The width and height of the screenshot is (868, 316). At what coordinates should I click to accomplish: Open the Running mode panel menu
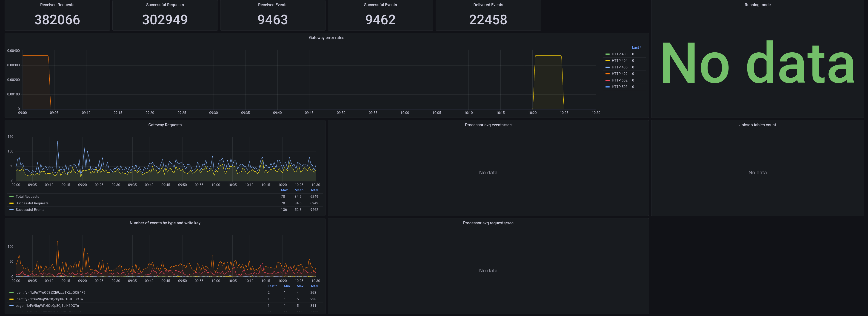click(x=757, y=5)
